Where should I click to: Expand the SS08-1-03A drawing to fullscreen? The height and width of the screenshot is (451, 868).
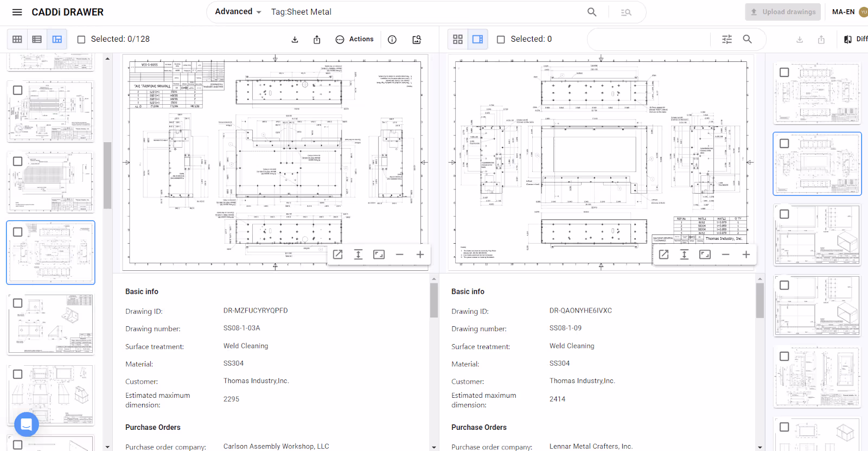coord(379,255)
